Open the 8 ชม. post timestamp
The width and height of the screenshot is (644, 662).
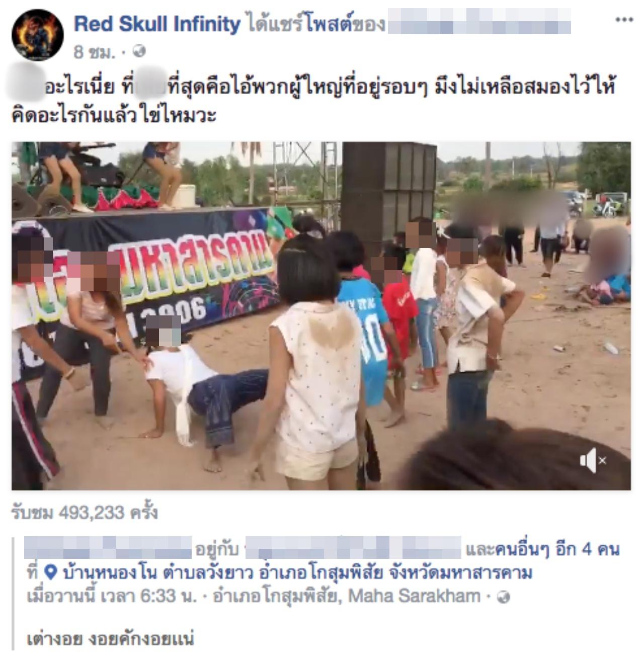pos(94,52)
